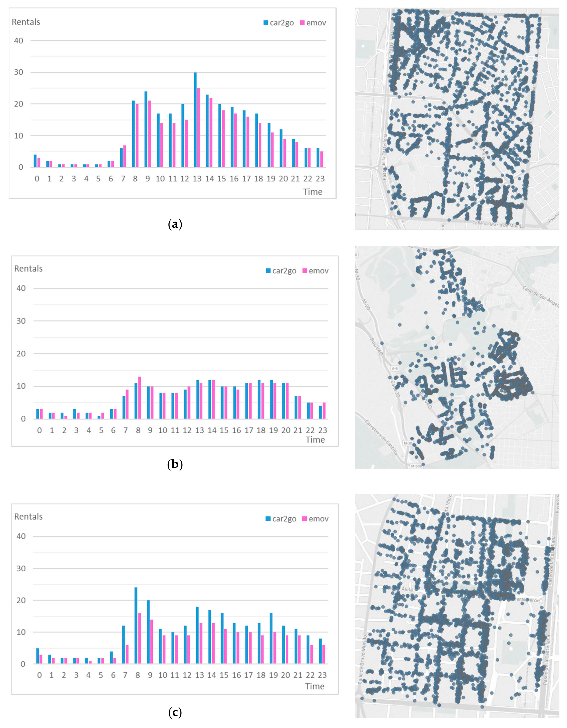This screenshot has height=728, width=567.
Task: Click the x-axis label 0 in chart (a)
Action: [37, 179]
